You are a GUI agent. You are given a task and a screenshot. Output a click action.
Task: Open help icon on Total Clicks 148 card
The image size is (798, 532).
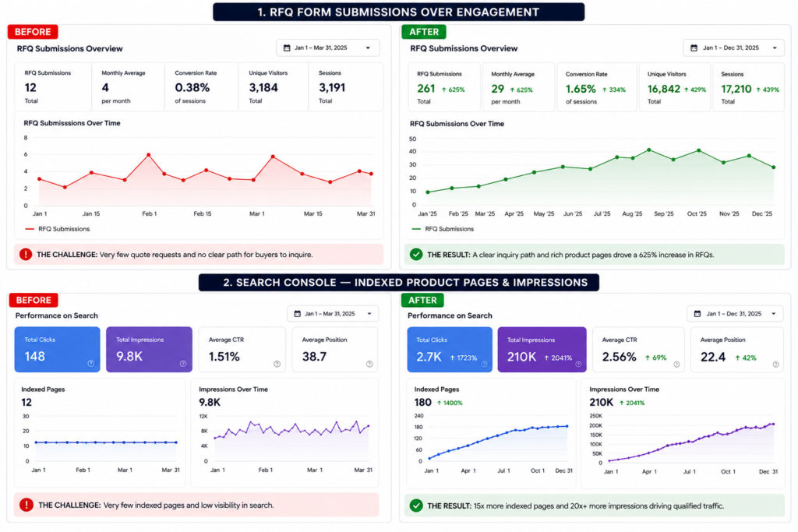tap(90, 363)
